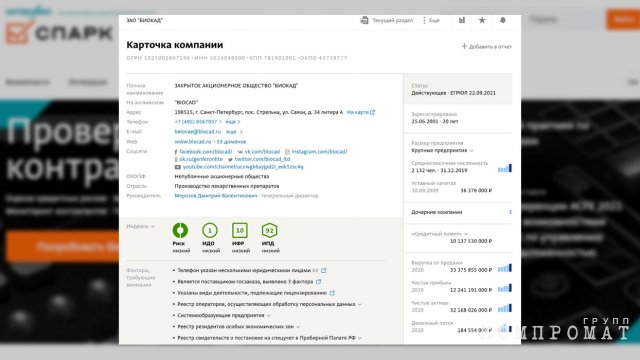Click the ИФР index square icon

240,230
